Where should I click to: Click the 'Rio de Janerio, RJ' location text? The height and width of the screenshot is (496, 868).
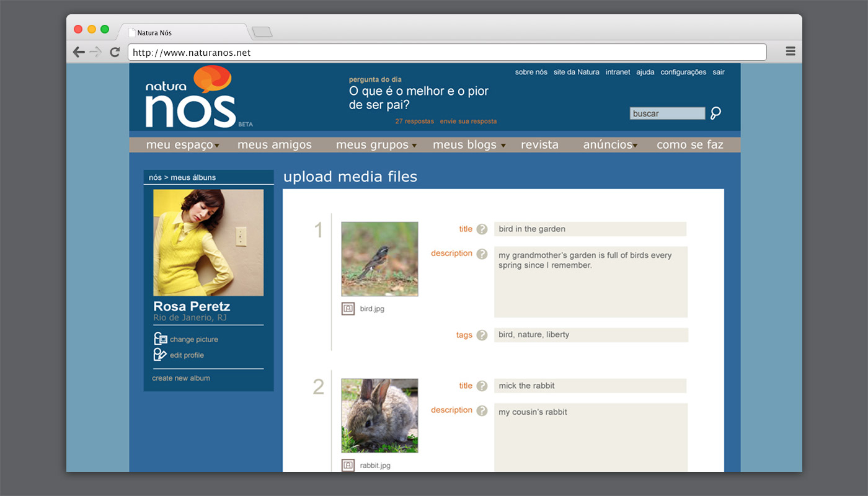190,317
